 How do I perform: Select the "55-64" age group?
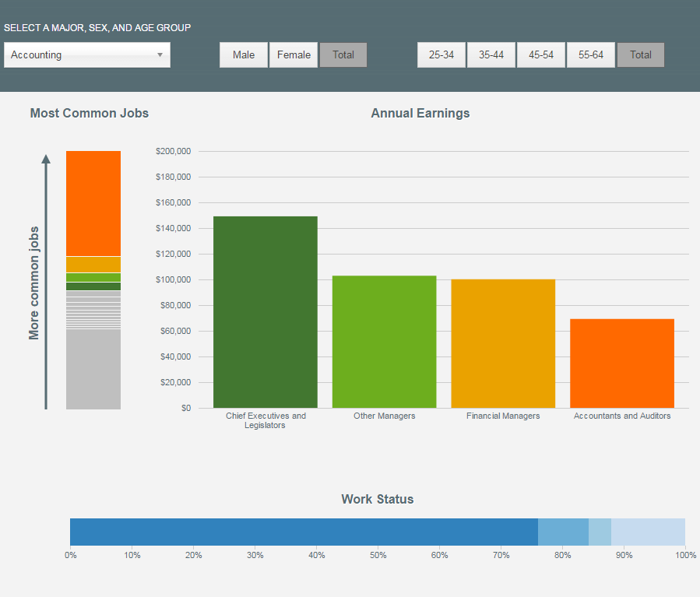[590, 54]
